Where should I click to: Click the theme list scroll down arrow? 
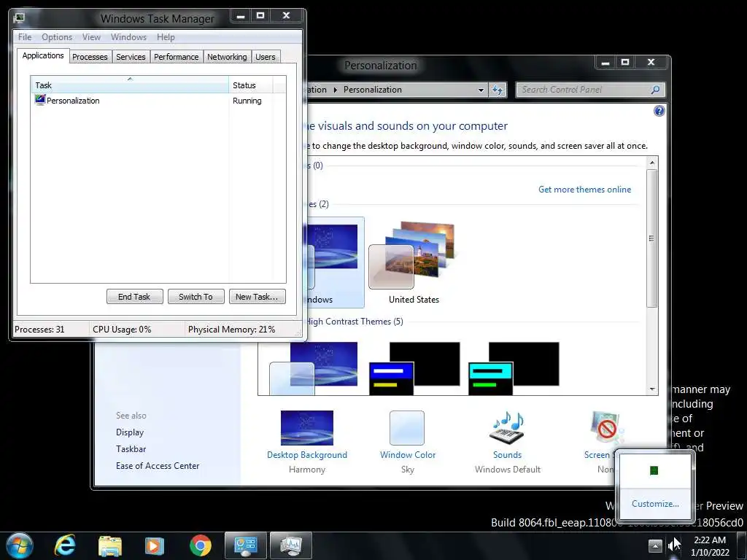click(x=652, y=389)
